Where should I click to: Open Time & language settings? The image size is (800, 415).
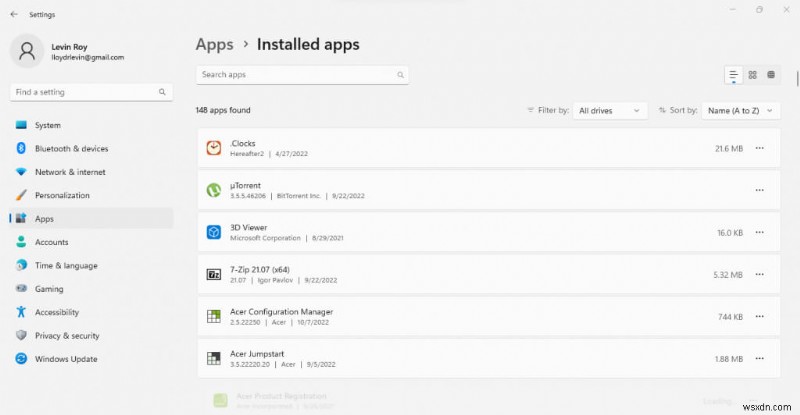tap(91, 265)
